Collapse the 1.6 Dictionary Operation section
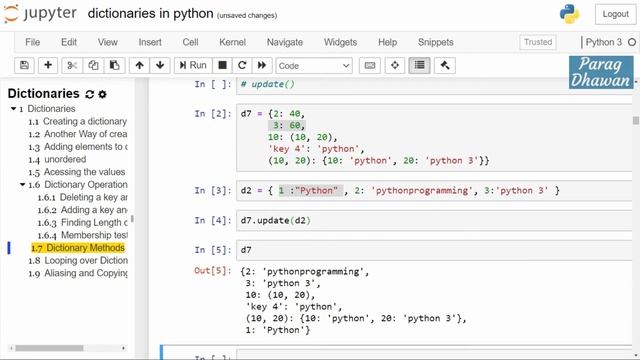 [22, 184]
